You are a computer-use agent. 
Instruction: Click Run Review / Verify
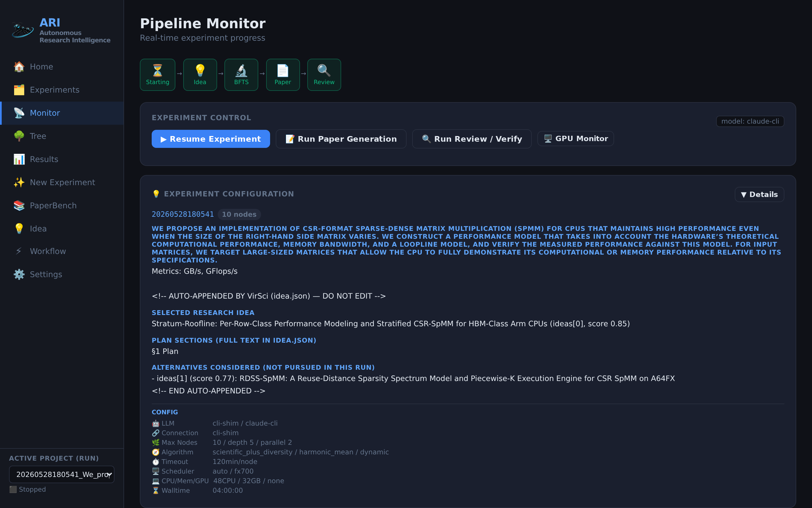[471, 139]
